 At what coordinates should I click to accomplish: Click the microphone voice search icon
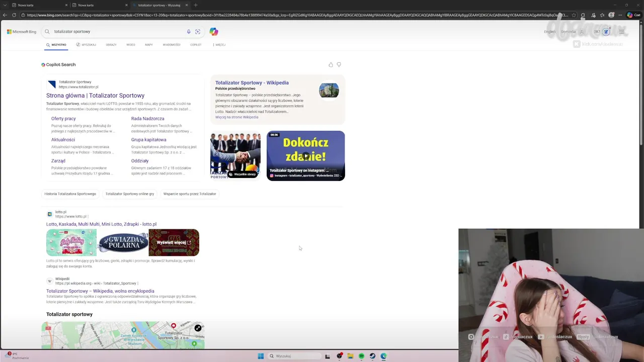(189, 32)
